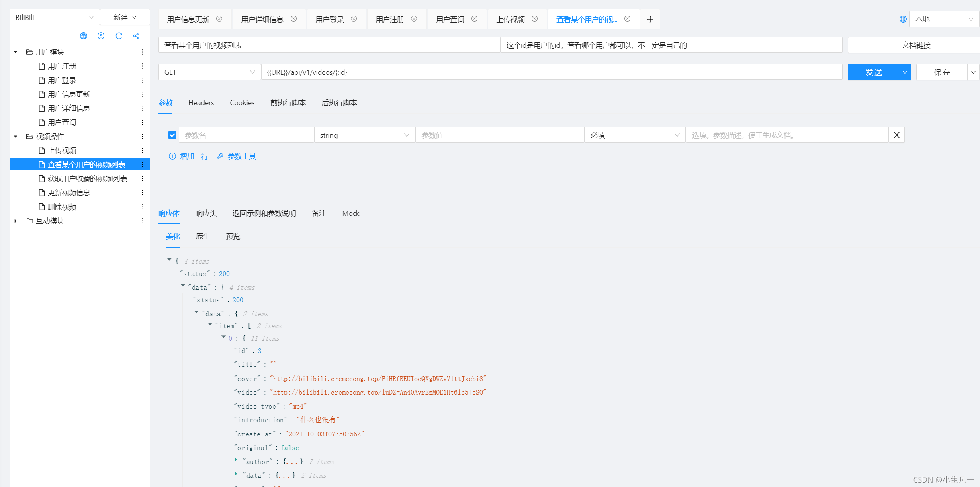
Task: Click the globe icon in sidebar toolbar
Action: (84, 36)
